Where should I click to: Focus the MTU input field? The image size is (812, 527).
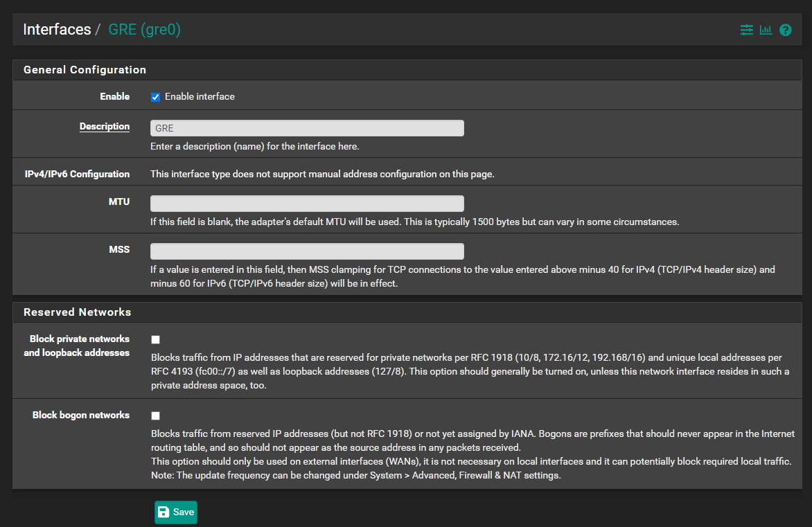point(307,204)
